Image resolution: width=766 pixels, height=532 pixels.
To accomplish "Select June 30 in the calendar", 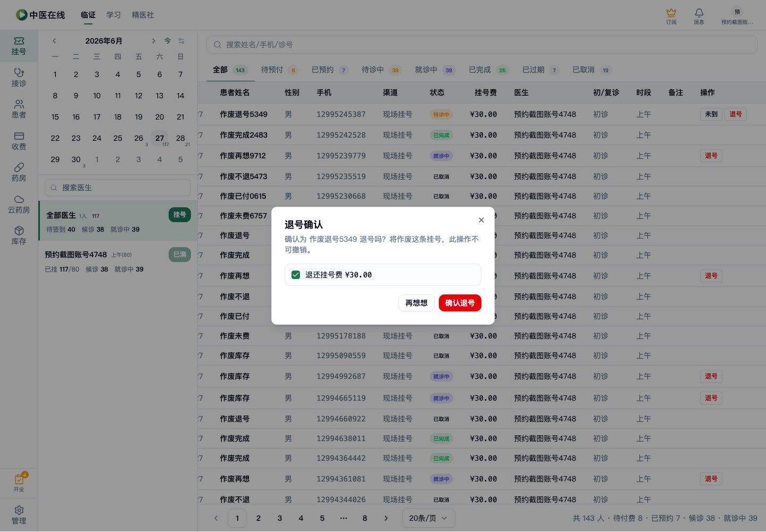I will (x=76, y=159).
